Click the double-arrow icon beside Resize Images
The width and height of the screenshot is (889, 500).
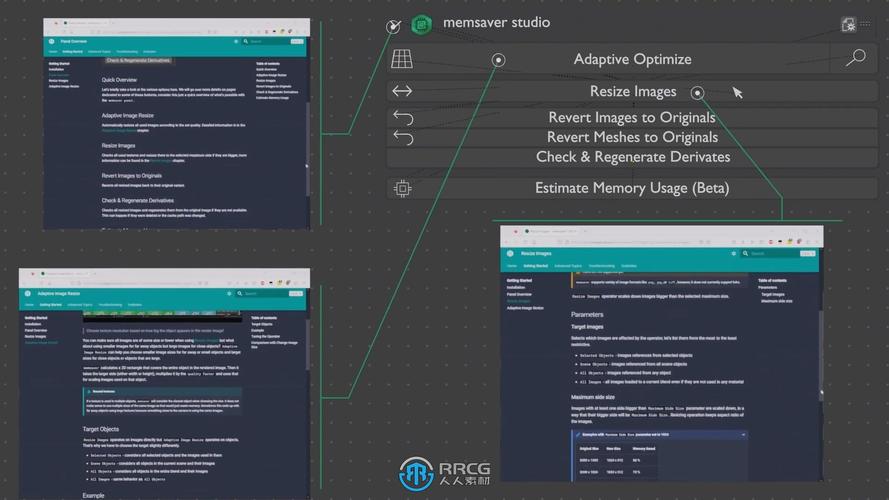(x=402, y=91)
